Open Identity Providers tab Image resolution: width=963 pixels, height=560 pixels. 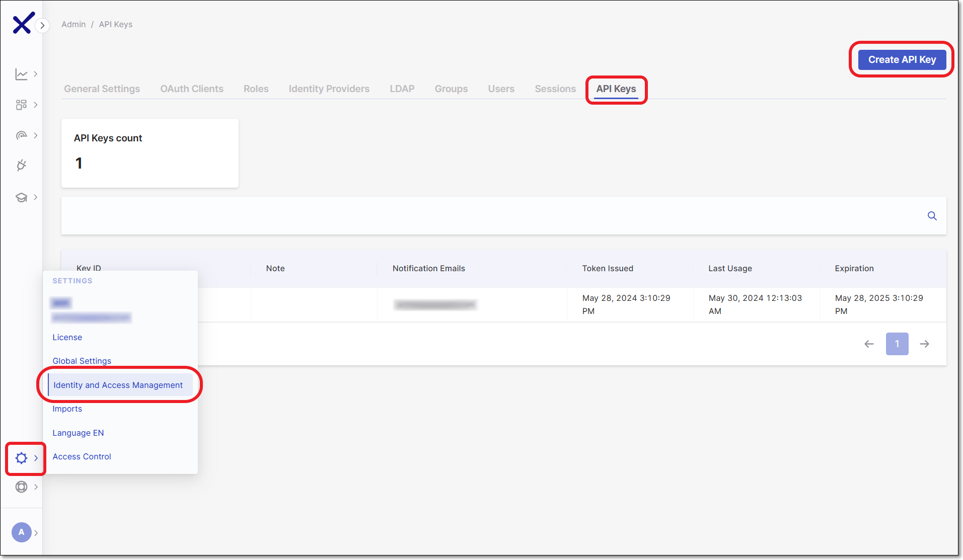coord(329,89)
